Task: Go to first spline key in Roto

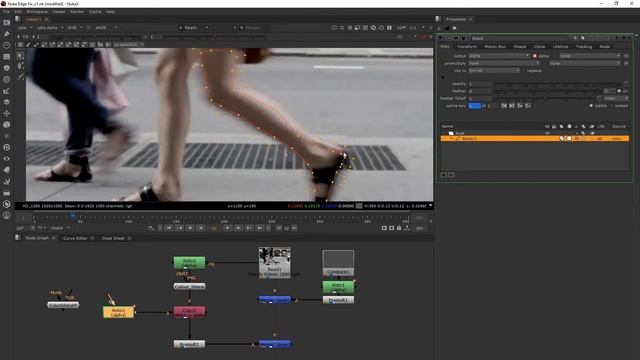Action: (x=504, y=106)
